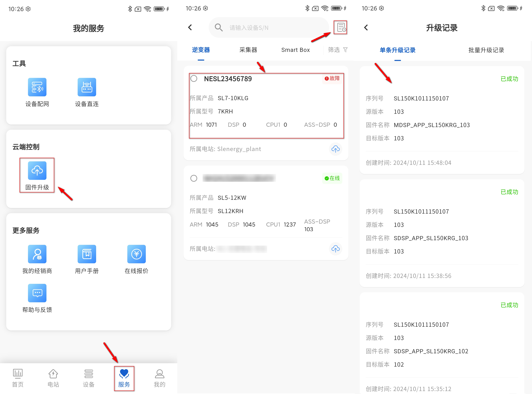Switch to the Smart Box tab
This screenshot has width=532, height=394.
tap(295, 50)
